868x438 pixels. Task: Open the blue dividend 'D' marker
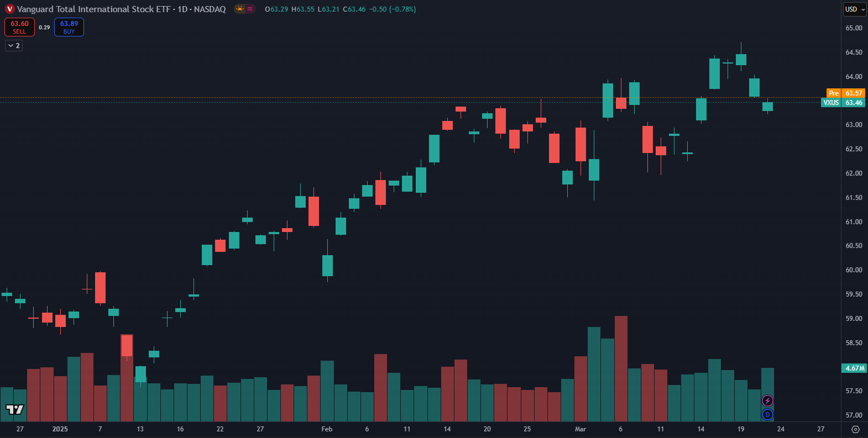[x=767, y=414]
